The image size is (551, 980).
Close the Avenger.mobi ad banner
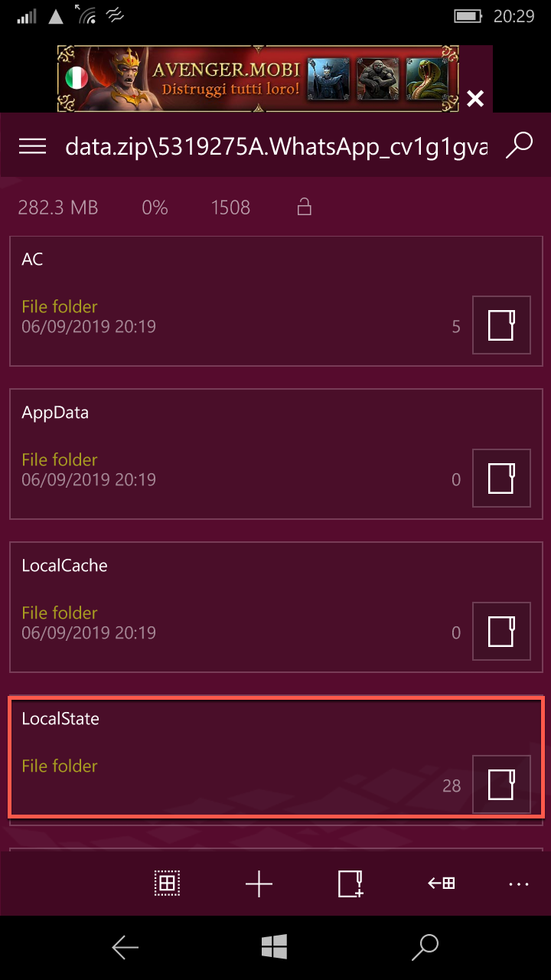(475, 98)
